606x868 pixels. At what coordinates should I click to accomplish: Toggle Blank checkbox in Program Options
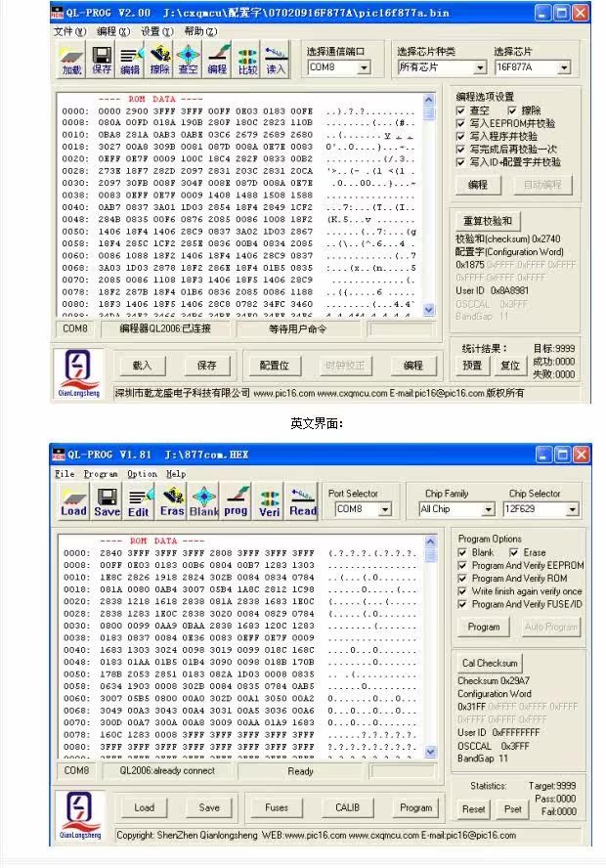(462, 552)
